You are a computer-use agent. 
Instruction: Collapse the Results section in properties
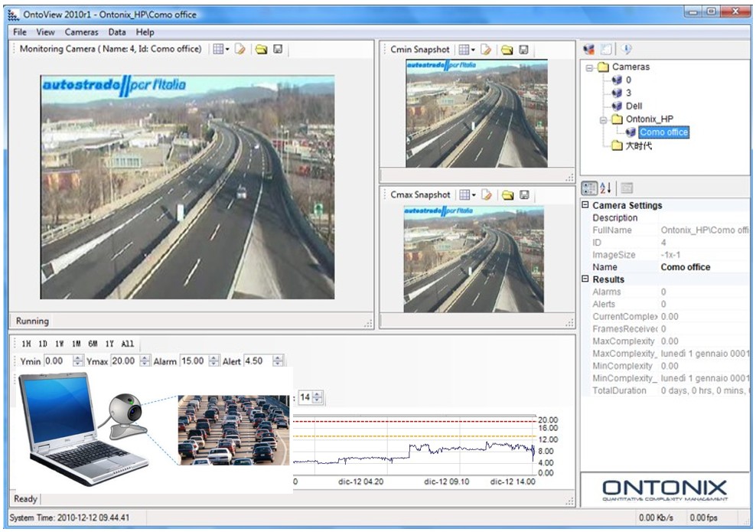coord(586,279)
